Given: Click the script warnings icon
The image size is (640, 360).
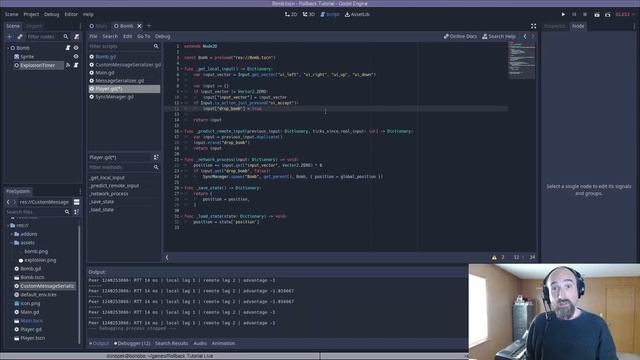Looking at the screenshot, I should click(x=494, y=257).
